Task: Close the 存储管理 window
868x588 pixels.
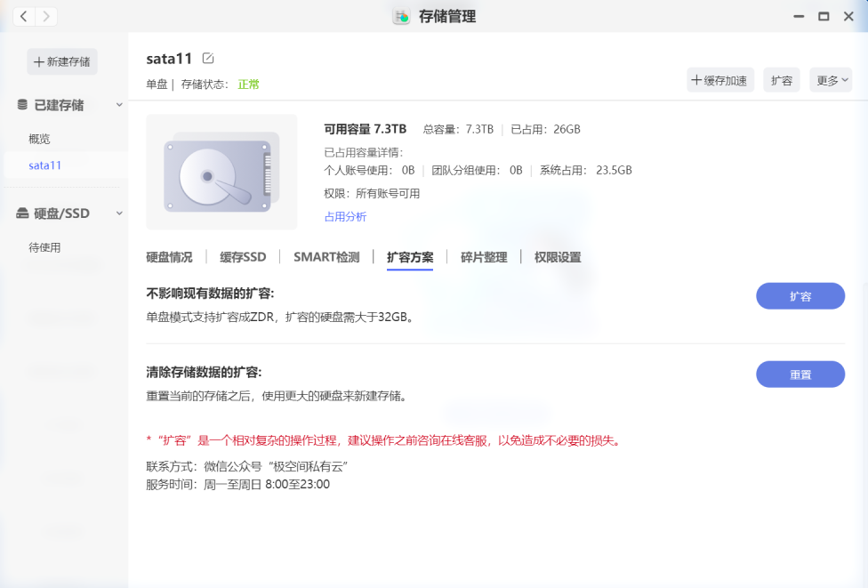Action: (x=848, y=17)
